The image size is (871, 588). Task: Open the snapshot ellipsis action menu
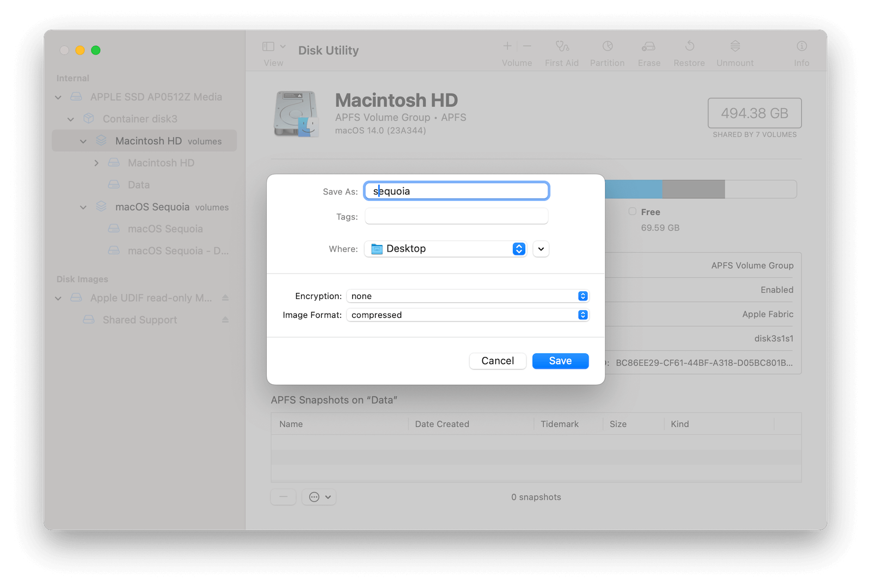pyautogui.click(x=320, y=497)
